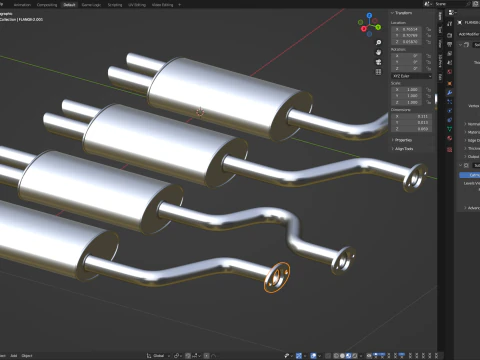Lock the Scale Y axis

click(x=428, y=96)
